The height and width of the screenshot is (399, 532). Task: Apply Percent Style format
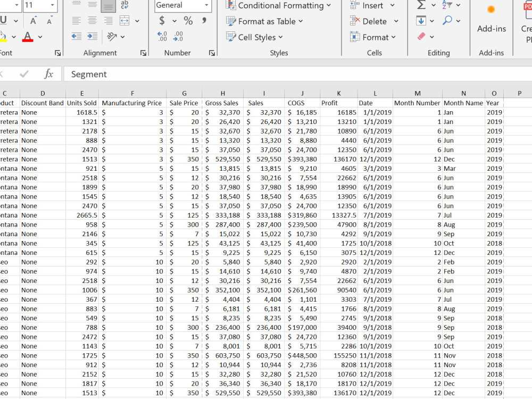pyautogui.click(x=188, y=21)
